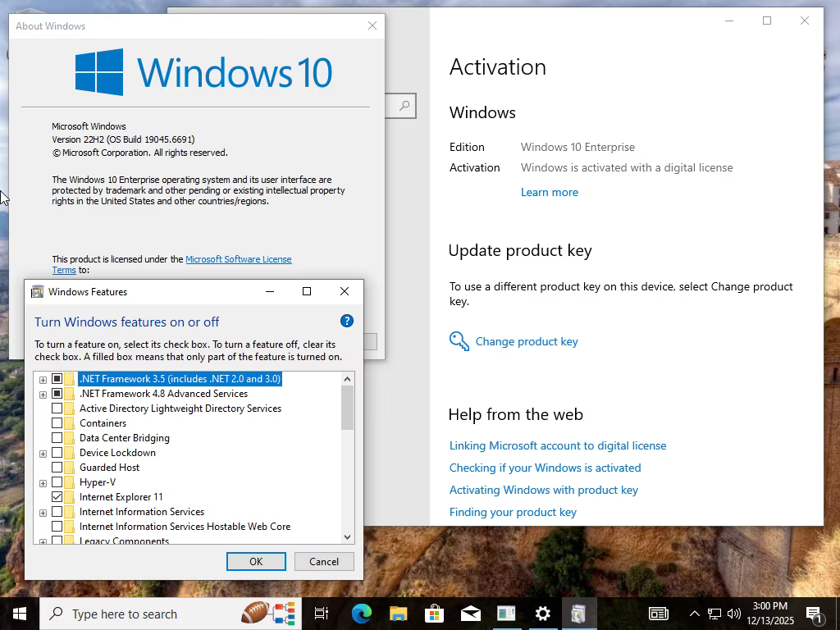Select the Data Center Bridging row

125,438
